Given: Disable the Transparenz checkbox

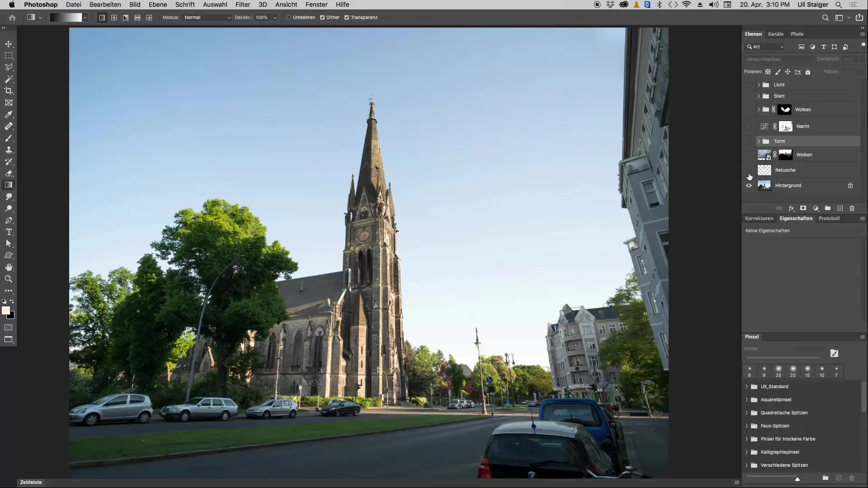Looking at the screenshot, I should 347,17.
